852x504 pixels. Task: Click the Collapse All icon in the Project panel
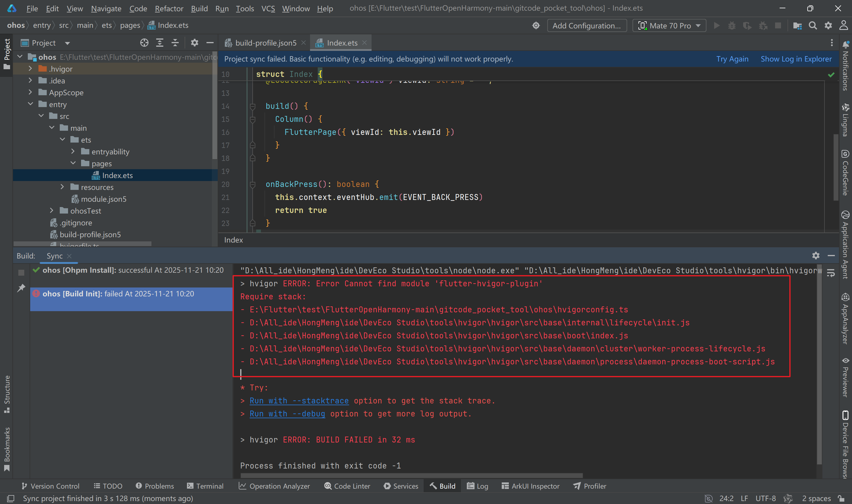coord(175,43)
